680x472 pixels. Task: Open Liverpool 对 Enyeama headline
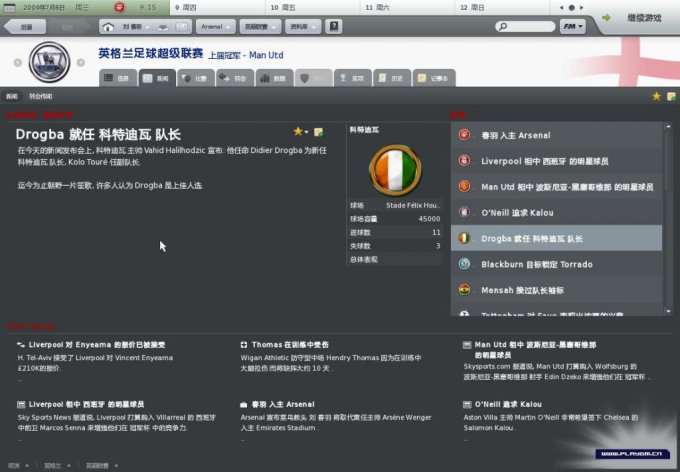(97, 345)
